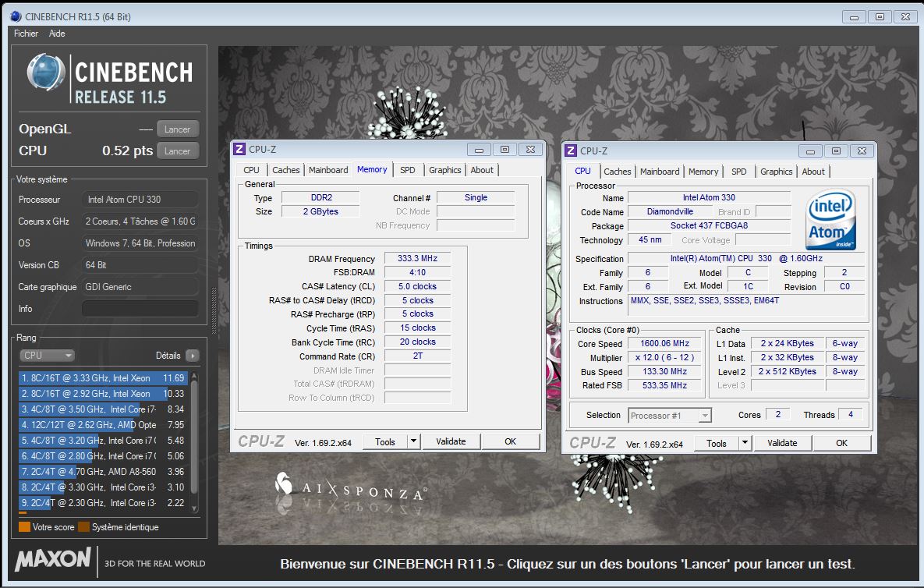Viewport: 924px width, 588px height.
Task: Open Tools dropdown arrow in Memory CPU-Z window
Action: coord(414,441)
